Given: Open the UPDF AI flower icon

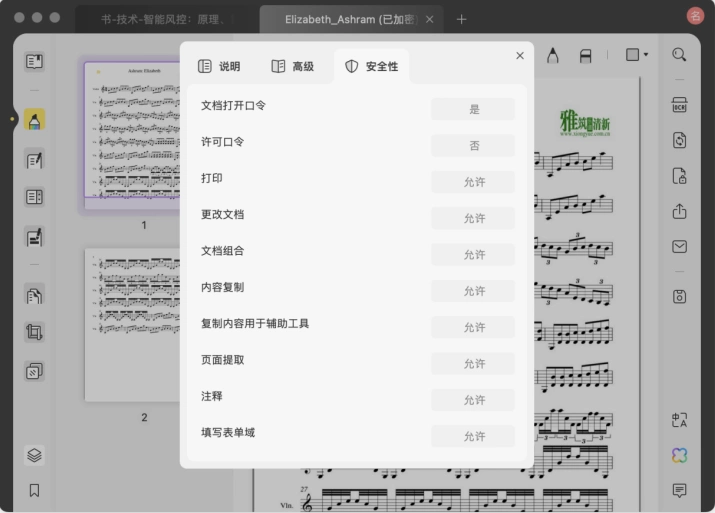Looking at the screenshot, I should tap(679, 455).
